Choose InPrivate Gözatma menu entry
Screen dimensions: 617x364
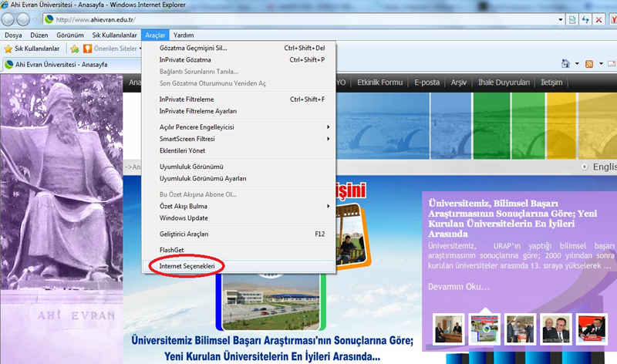[239, 60]
